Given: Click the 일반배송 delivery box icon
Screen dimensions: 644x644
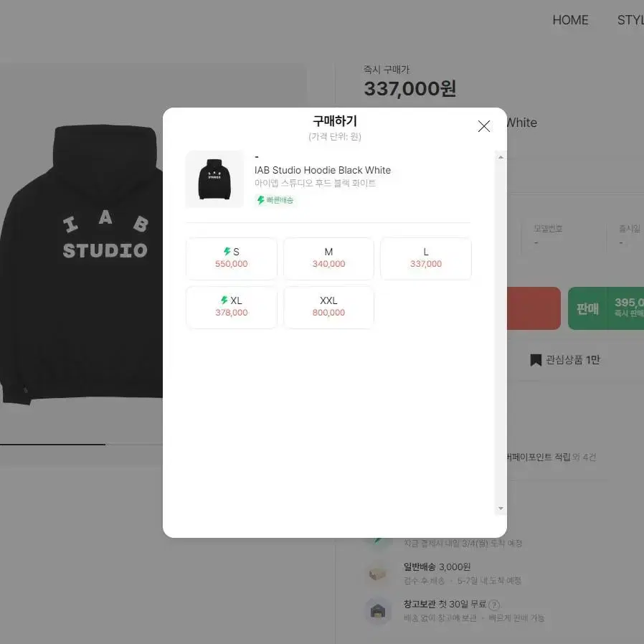Looking at the screenshot, I should click(377, 573).
